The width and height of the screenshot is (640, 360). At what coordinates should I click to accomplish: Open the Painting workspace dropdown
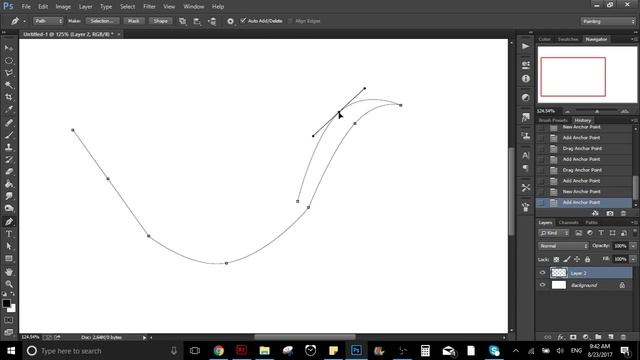click(608, 21)
